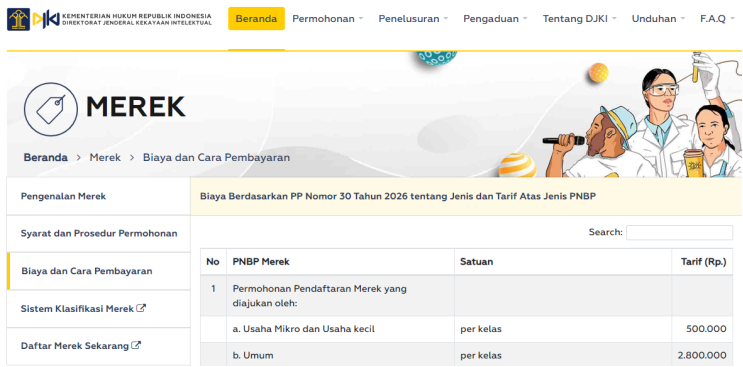Image resolution: width=743 pixels, height=367 pixels.
Task: Click external link icon beside Sistem Klasifikasi Merek
Action: click(141, 308)
